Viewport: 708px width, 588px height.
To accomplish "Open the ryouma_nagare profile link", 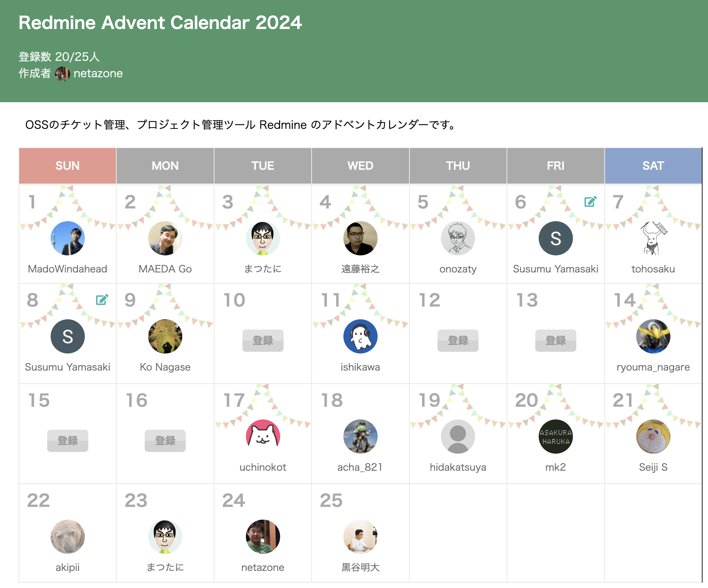I will [653, 367].
